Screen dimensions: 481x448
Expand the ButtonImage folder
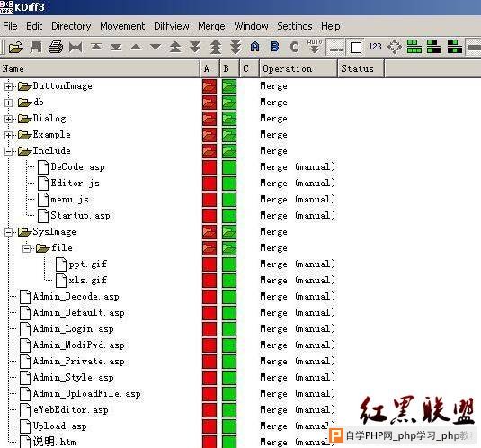8,86
